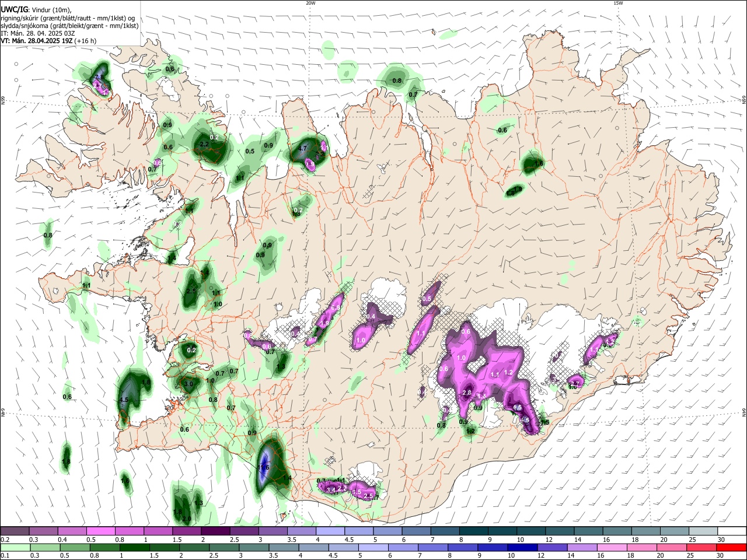Click the 3.0 value near Reykjavík
The image size is (747, 560).
pyautogui.click(x=189, y=384)
